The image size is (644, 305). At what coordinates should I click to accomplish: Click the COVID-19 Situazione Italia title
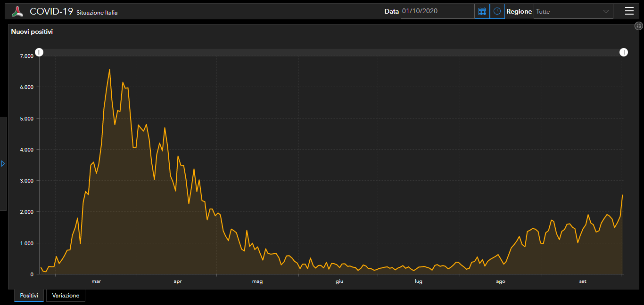pos(74,12)
